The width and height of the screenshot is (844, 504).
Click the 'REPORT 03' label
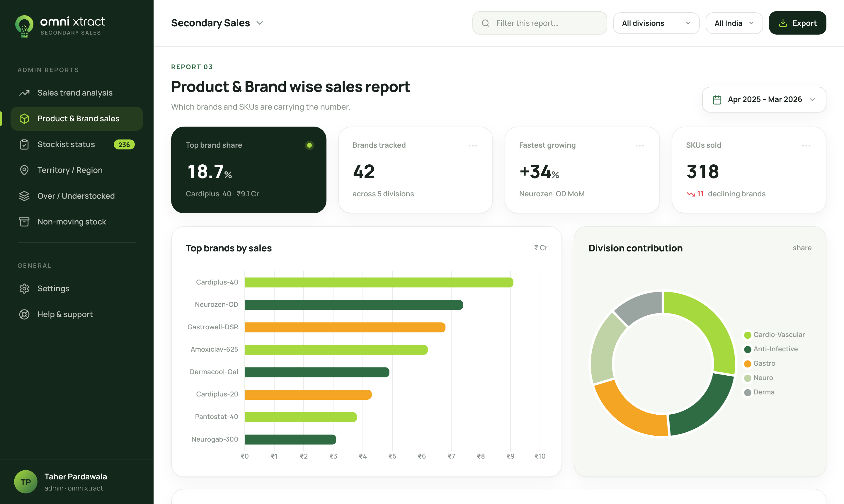coord(192,67)
